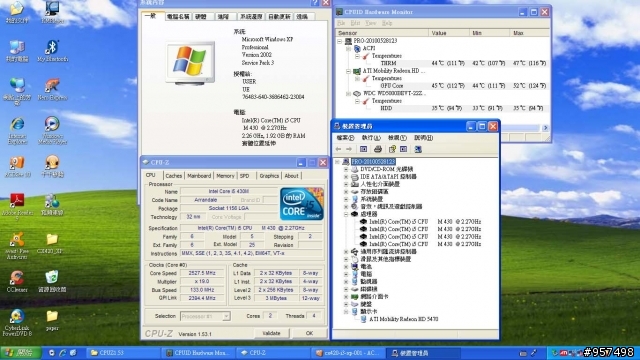640x360 pixels.
Task: Click Back arrow in Device Manager toolbar
Action: 338,149
